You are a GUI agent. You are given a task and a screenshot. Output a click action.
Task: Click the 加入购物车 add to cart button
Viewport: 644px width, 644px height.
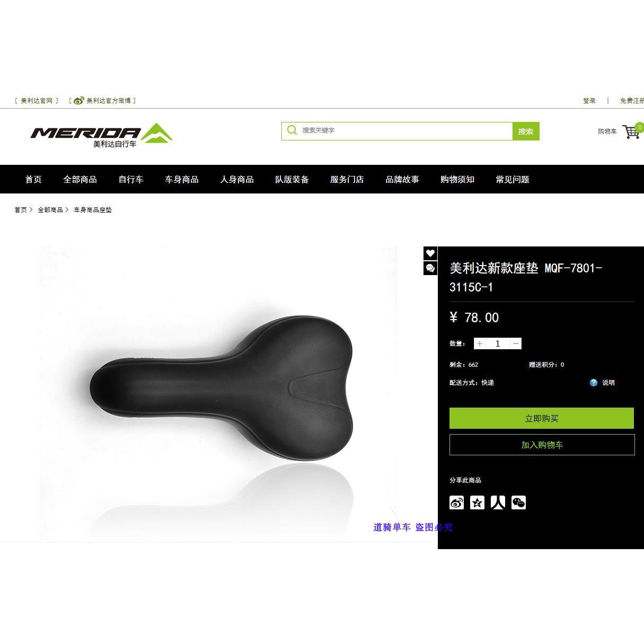click(542, 445)
